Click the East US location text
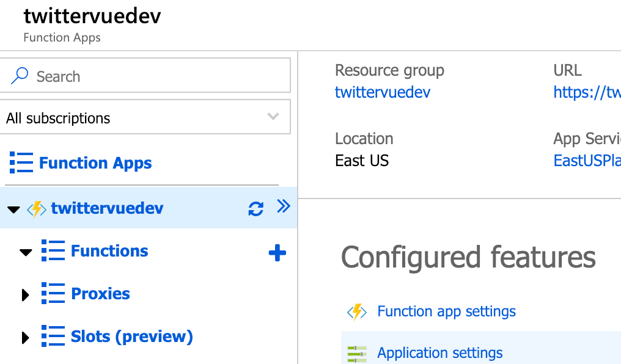Image resolution: width=621 pixels, height=364 pixels. [362, 161]
